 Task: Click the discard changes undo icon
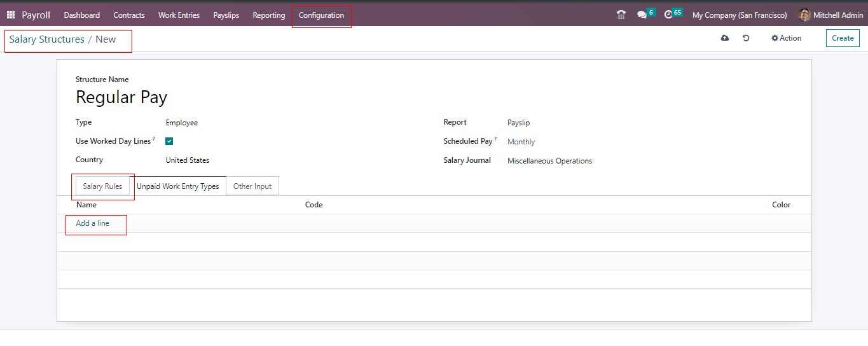coord(746,38)
